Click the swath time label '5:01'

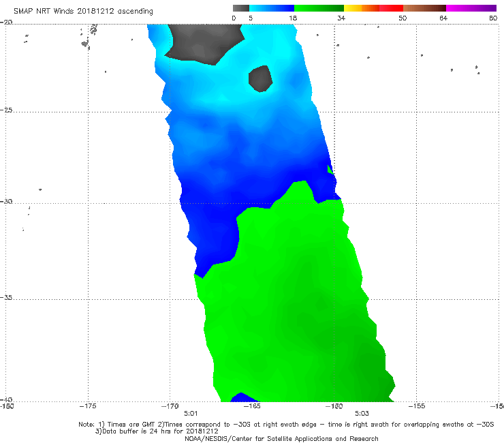pyautogui.click(x=191, y=414)
